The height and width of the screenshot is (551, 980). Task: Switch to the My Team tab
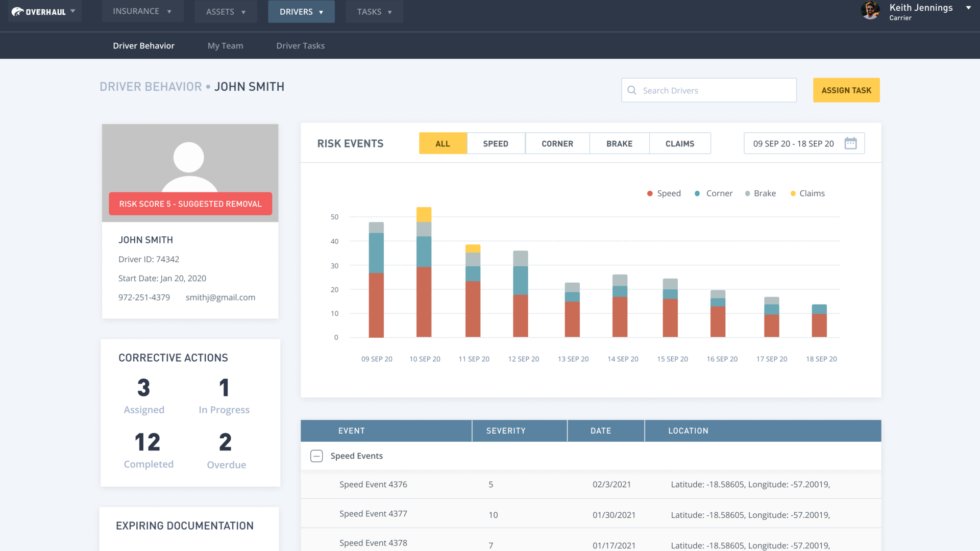point(225,45)
